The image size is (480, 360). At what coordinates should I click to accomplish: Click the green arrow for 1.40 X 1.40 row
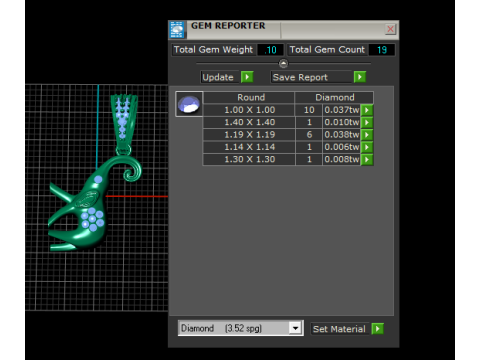(x=367, y=122)
